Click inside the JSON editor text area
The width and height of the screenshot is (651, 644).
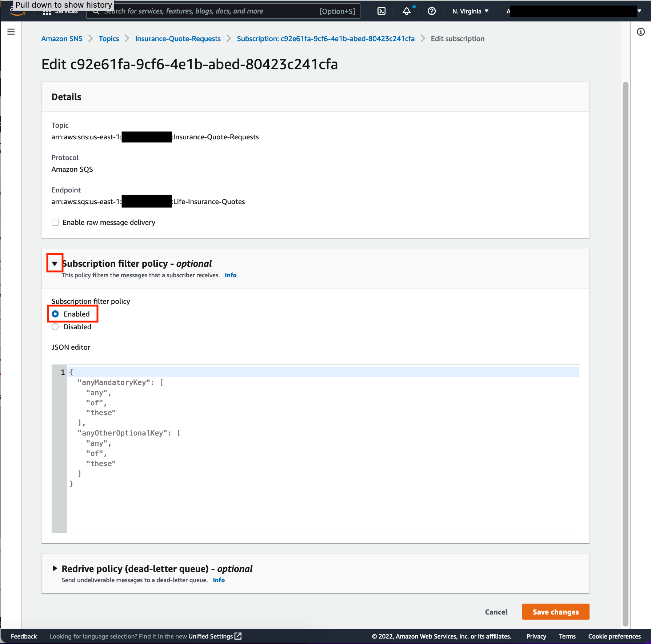point(323,449)
